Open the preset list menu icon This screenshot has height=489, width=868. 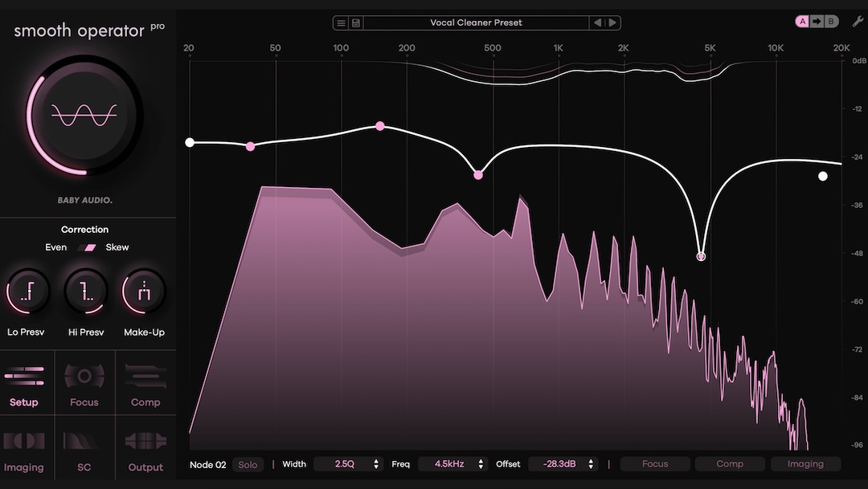(341, 22)
